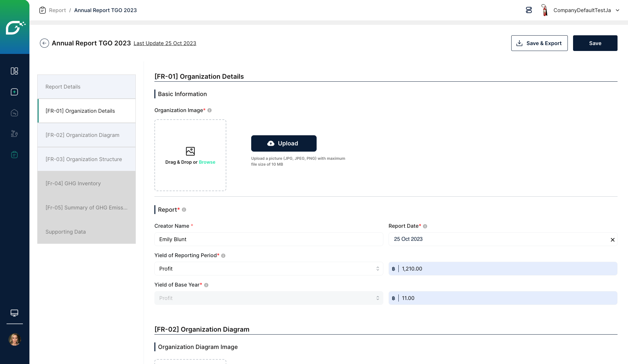
Task: Select [FR-02] Organization Diagram tab
Action: (87, 135)
